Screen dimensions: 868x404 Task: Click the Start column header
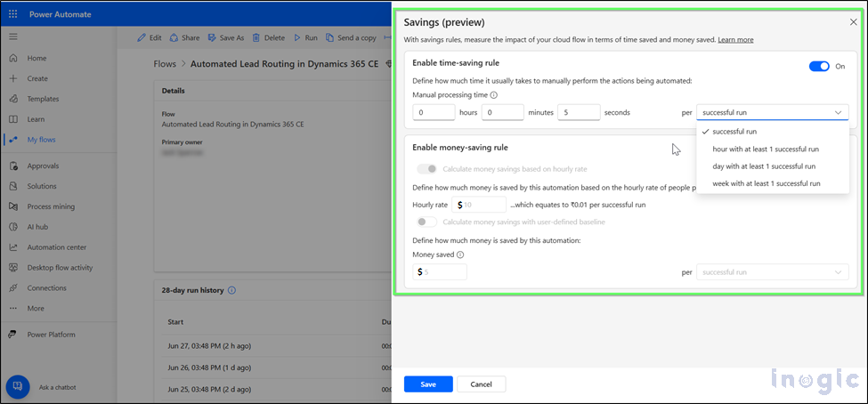pyautogui.click(x=175, y=322)
